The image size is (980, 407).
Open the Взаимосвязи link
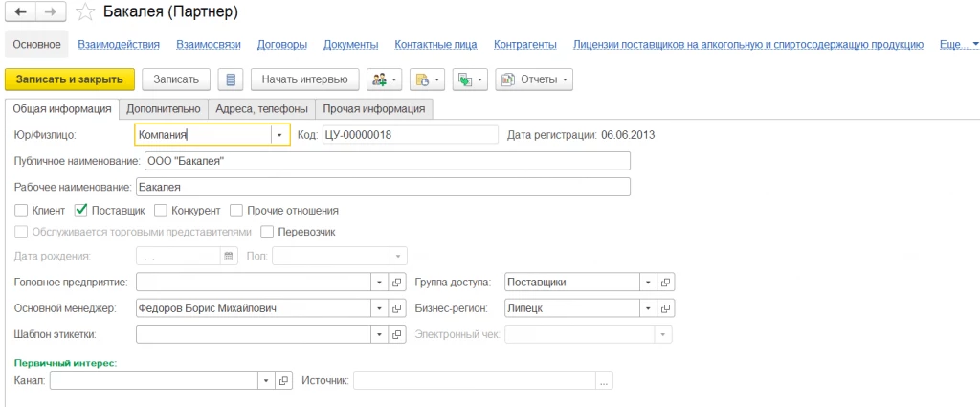click(209, 44)
